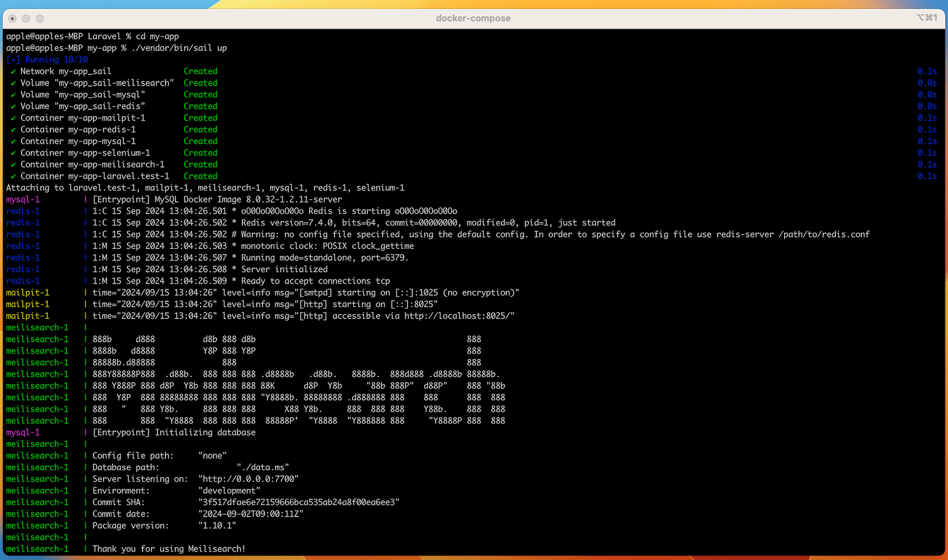Minimize the docker-compose terminal window
The width and height of the screenshot is (948, 560).
[x=26, y=19]
